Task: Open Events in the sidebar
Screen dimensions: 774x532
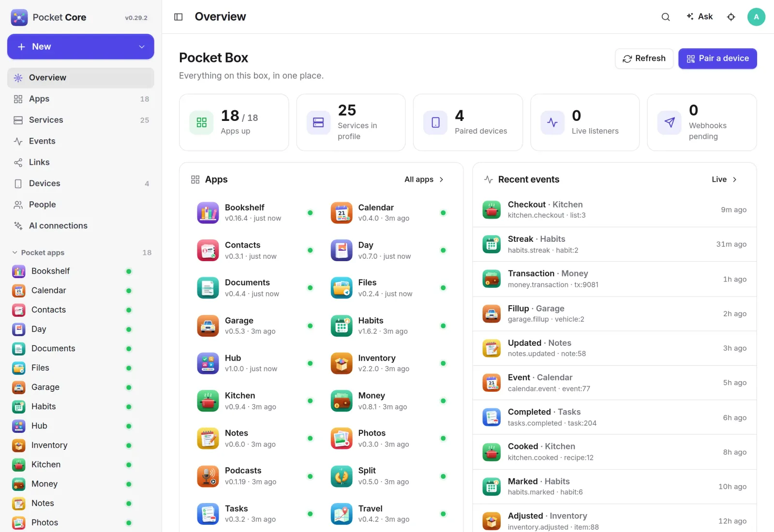Action: 81,141
